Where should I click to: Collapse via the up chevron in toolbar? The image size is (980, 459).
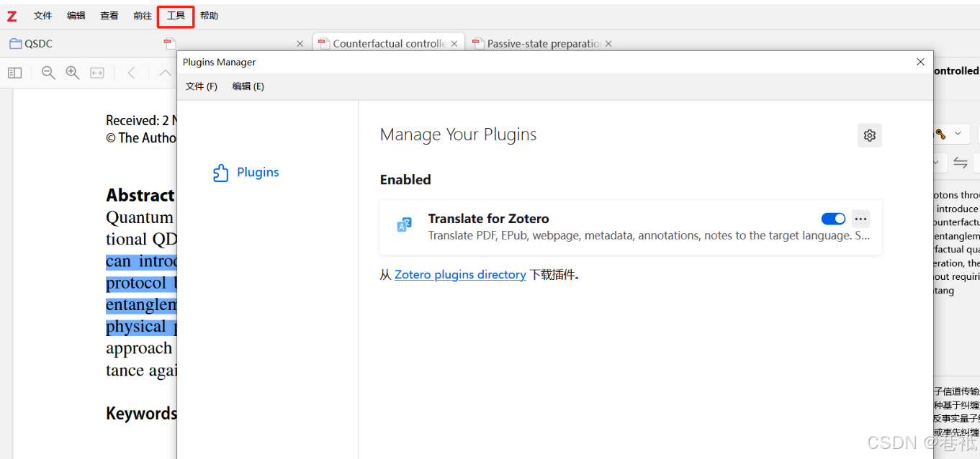point(165,73)
